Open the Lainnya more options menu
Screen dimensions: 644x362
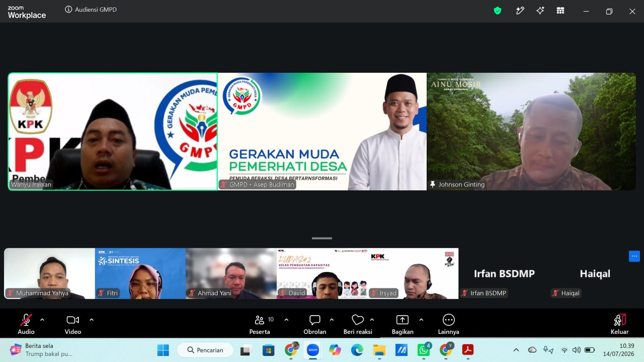point(448,324)
